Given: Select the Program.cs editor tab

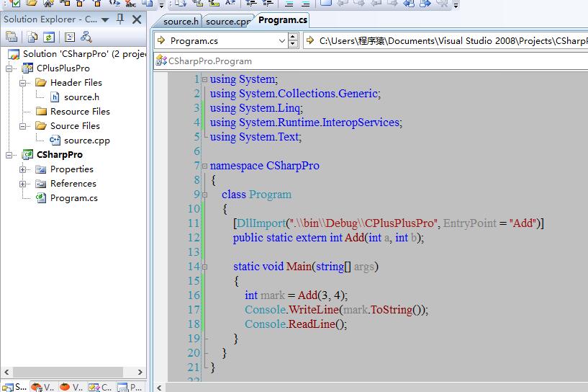Looking at the screenshot, I should tap(283, 20).
